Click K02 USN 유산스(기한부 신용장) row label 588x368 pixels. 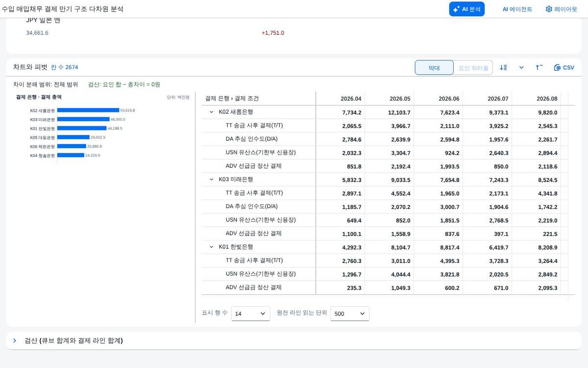click(261, 153)
